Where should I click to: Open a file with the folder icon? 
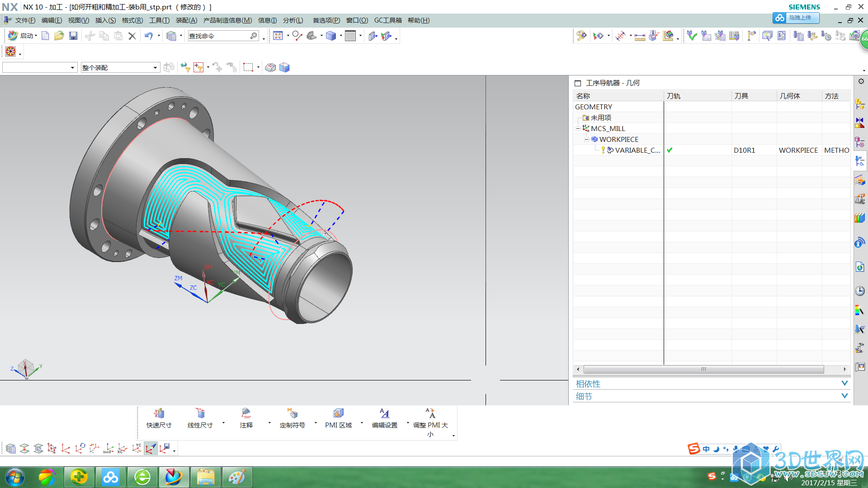59,36
